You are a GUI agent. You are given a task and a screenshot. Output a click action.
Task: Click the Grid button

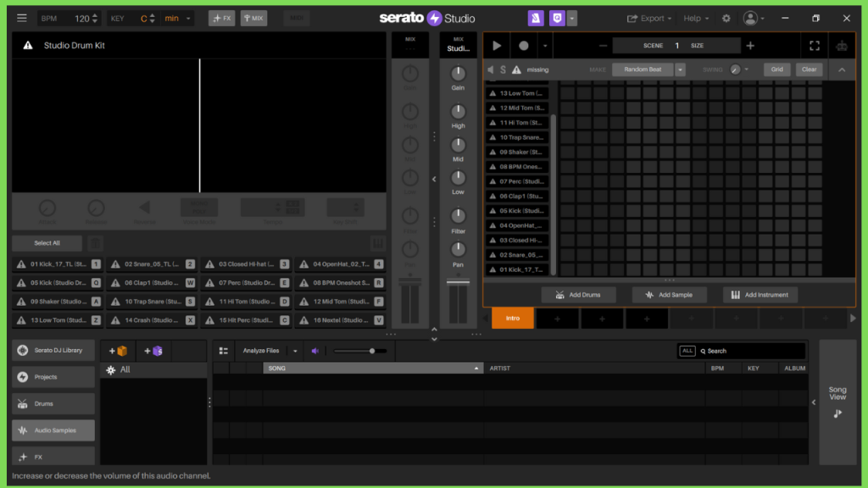tap(776, 69)
